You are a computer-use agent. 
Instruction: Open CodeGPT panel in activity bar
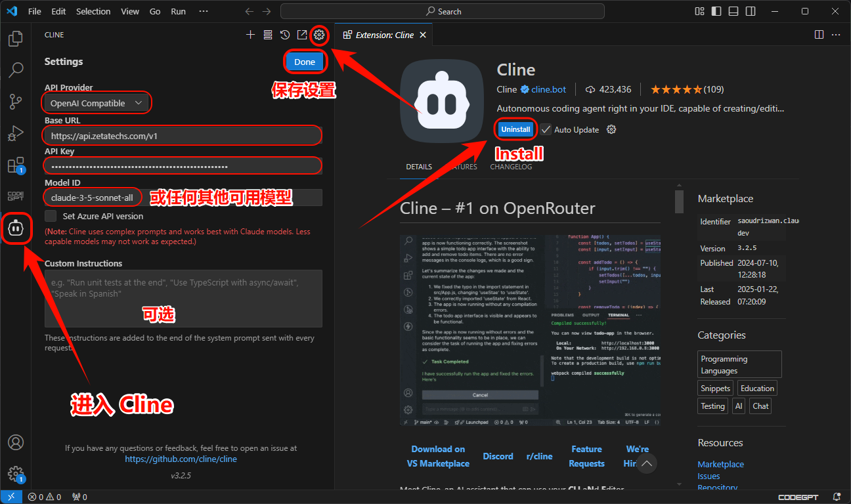click(x=16, y=196)
